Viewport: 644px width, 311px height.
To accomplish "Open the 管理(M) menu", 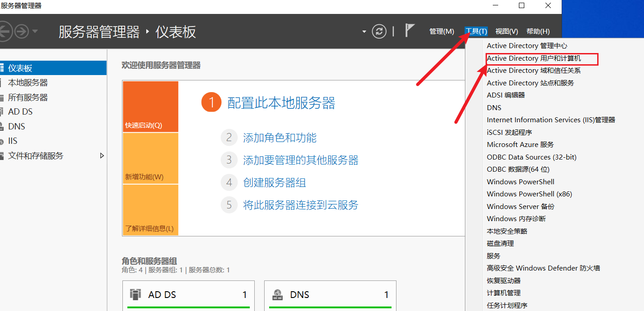I will point(441,31).
